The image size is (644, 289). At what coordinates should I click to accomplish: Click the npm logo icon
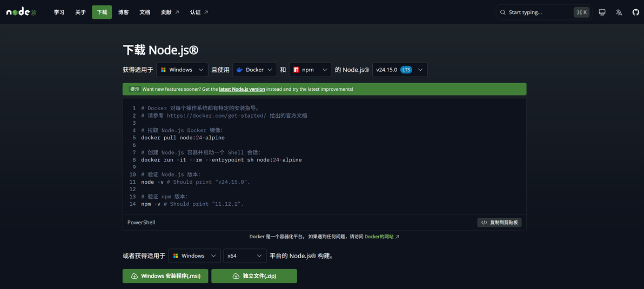pos(296,70)
